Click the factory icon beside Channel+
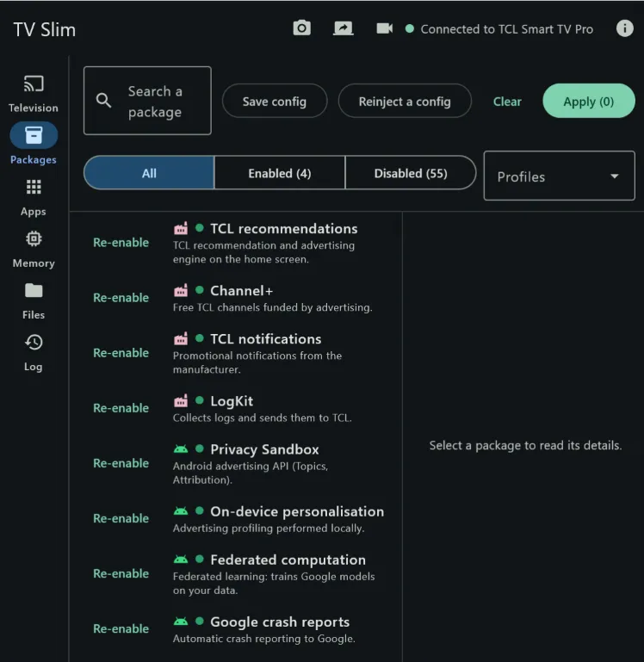 181,290
